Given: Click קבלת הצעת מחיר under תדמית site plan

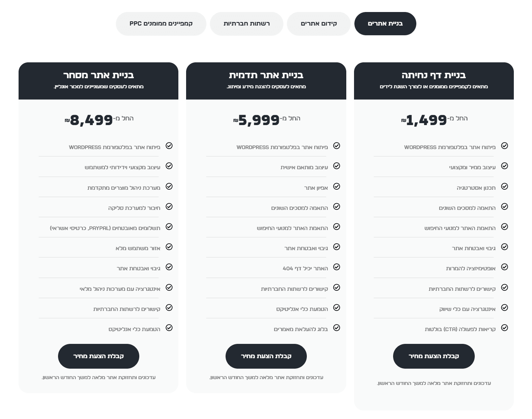Looking at the screenshot, I should coord(266,356).
